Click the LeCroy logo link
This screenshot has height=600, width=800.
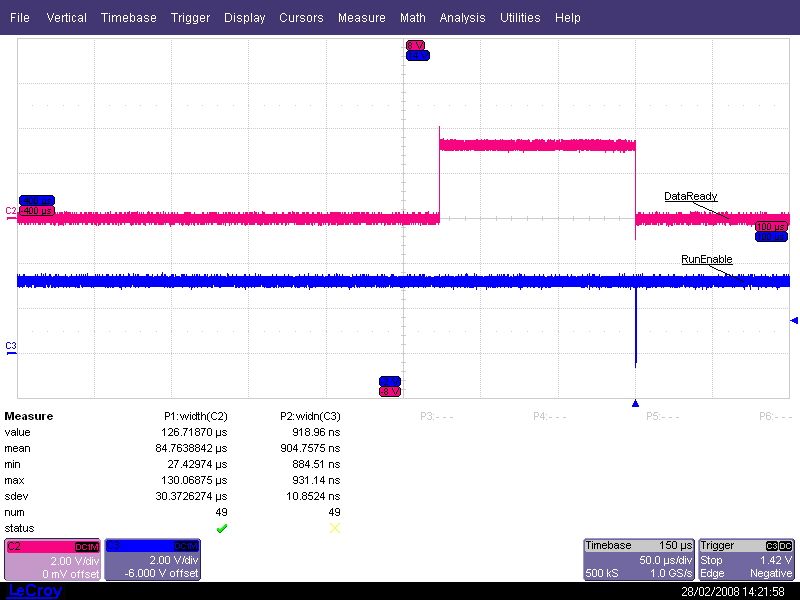(35, 591)
